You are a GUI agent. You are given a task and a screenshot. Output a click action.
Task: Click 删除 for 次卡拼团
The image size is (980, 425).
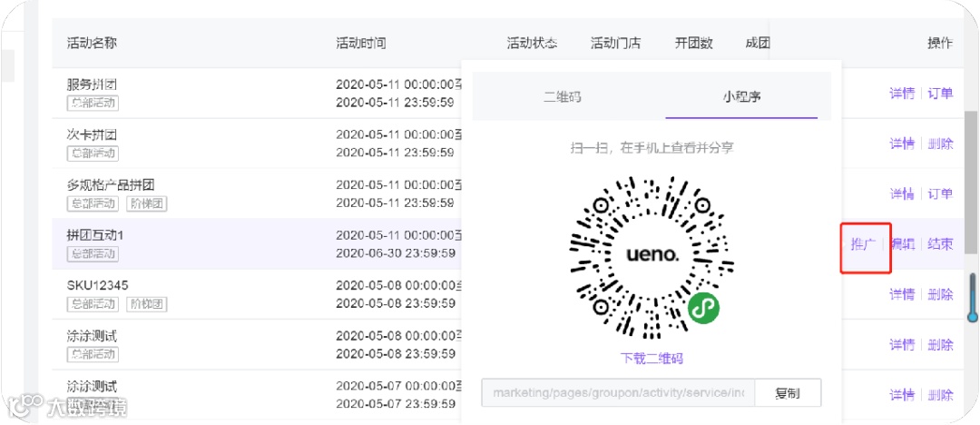(x=940, y=143)
